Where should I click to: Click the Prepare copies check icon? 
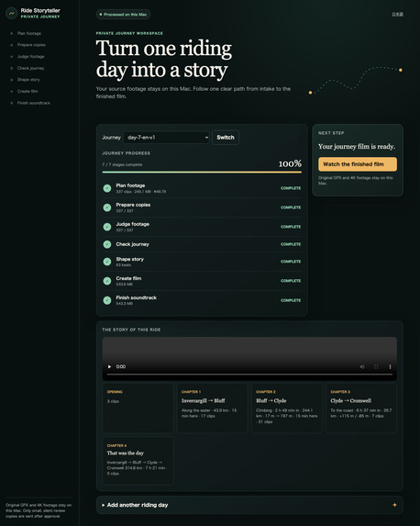(x=107, y=207)
